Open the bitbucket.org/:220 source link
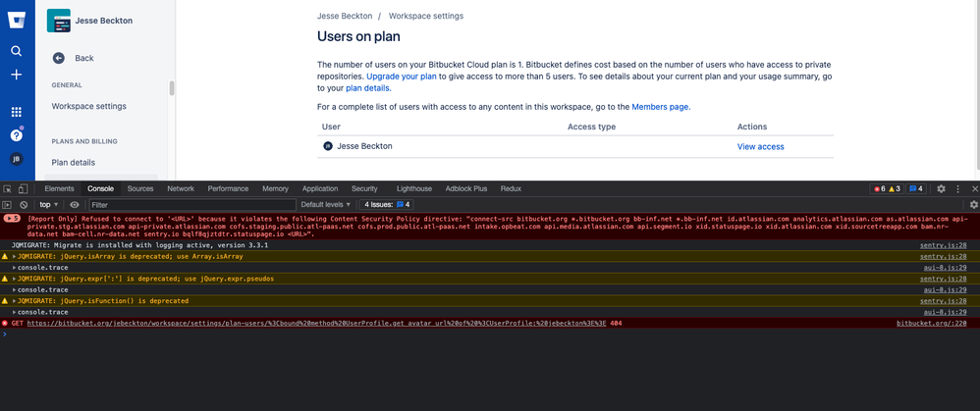Image resolution: width=980 pixels, height=411 pixels. tap(931, 323)
